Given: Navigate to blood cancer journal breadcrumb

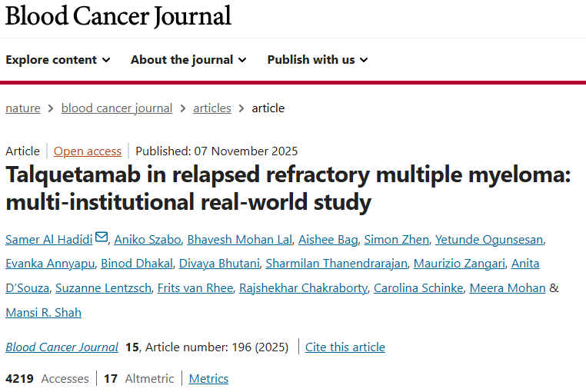Looking at the screenshot, I should (x=117, y=108).
